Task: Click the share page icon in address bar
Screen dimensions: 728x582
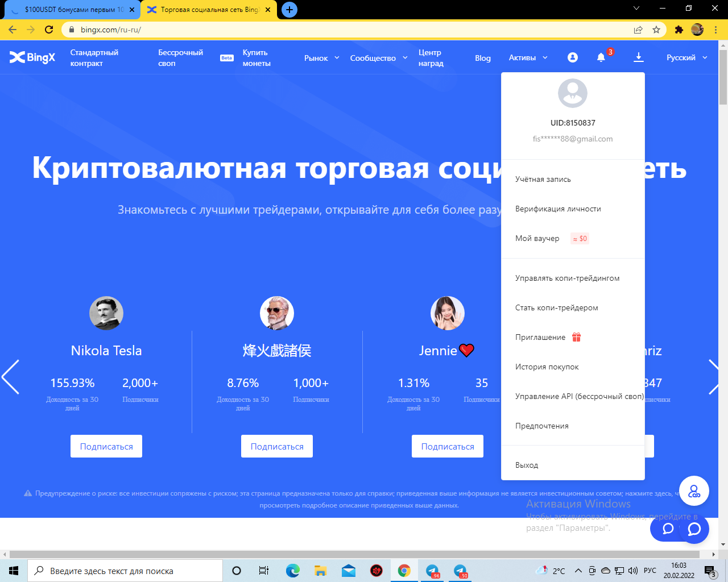Action: (x=638, y=30)
